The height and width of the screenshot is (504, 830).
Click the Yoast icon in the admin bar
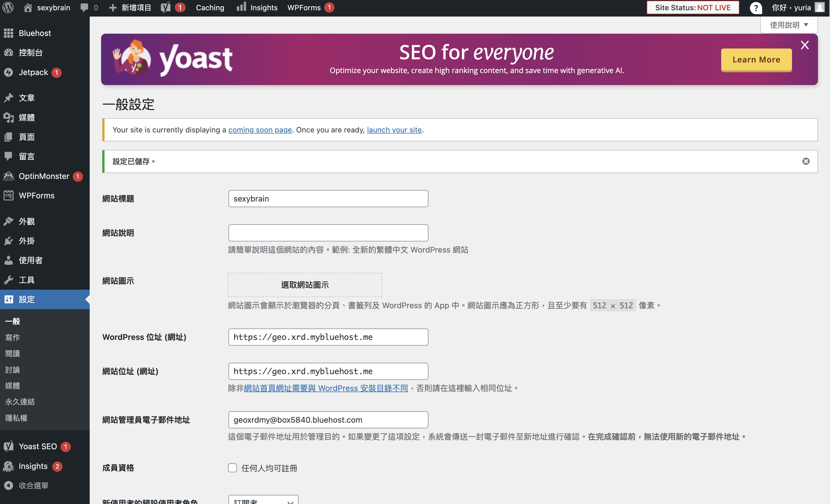(x=165, y=7)
